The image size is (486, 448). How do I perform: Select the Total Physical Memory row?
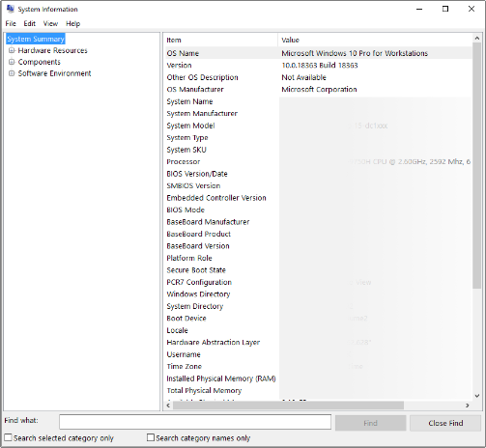click(319, 391)
